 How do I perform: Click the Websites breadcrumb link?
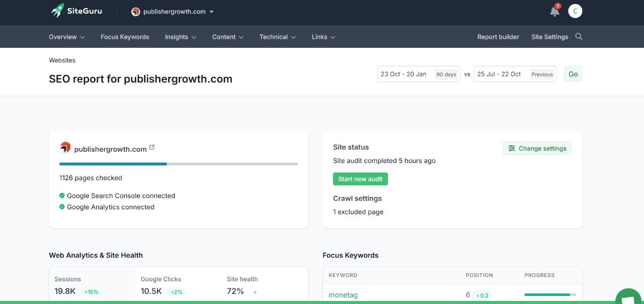tap(62, 60)
